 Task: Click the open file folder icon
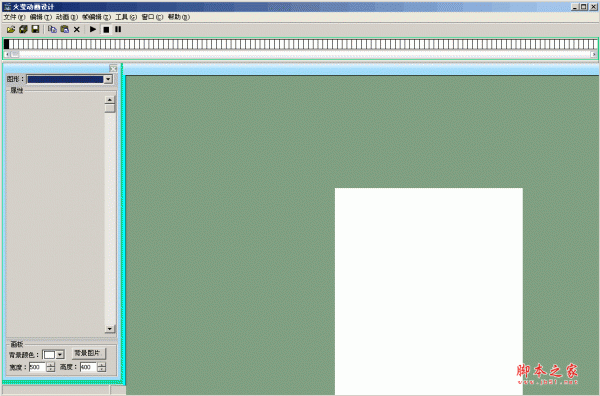tap(11, 29)
